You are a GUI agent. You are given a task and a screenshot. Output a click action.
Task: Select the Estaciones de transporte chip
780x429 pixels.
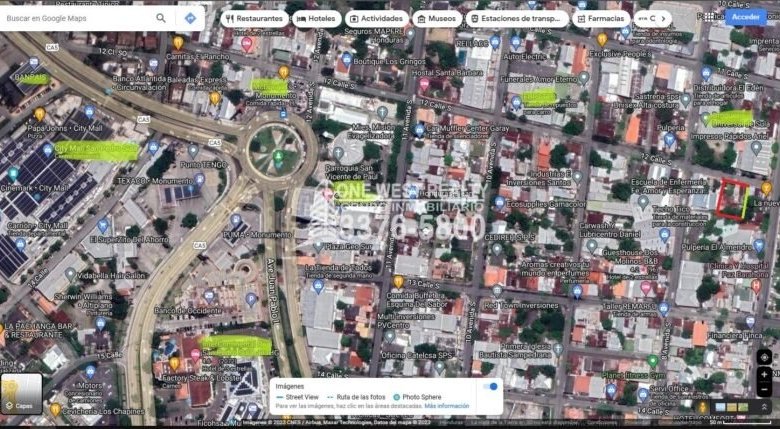(517, 18)
